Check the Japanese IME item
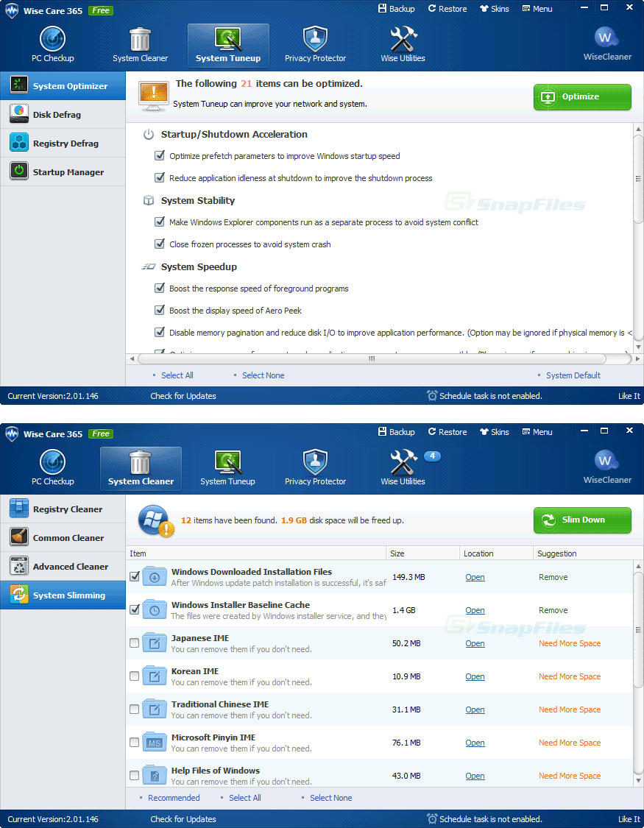Screen dimensions: 644x828 pos(135,643)
